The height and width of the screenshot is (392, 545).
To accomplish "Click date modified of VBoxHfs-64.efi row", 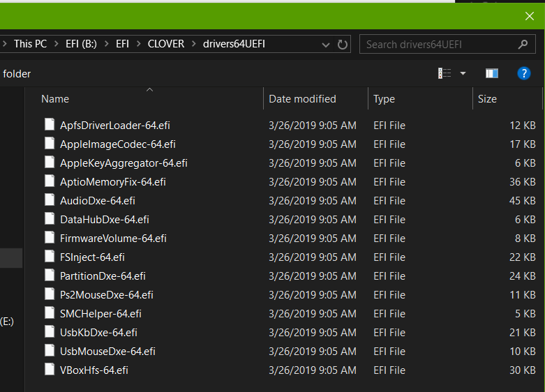I will coord(313,370).
